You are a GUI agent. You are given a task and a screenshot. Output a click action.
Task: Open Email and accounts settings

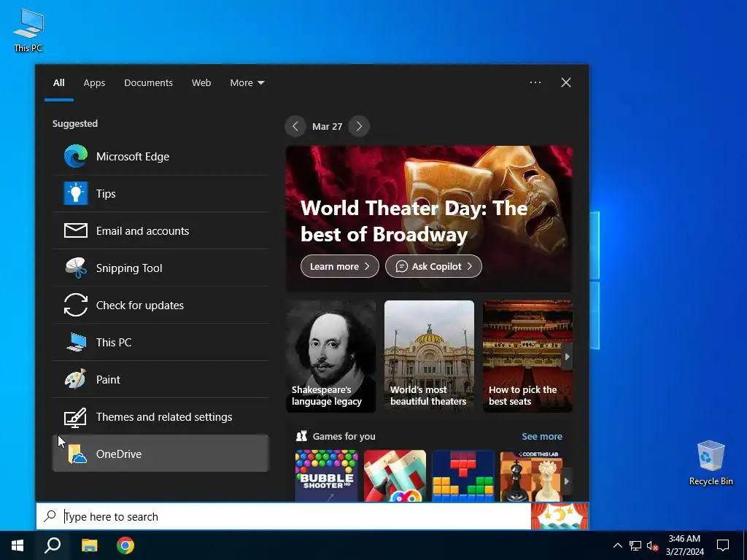coord(160,230)
